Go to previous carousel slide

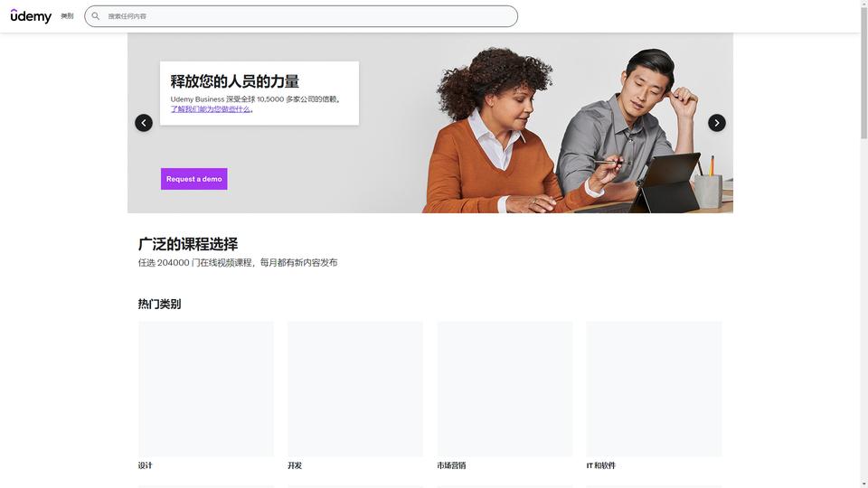point(144,123)
